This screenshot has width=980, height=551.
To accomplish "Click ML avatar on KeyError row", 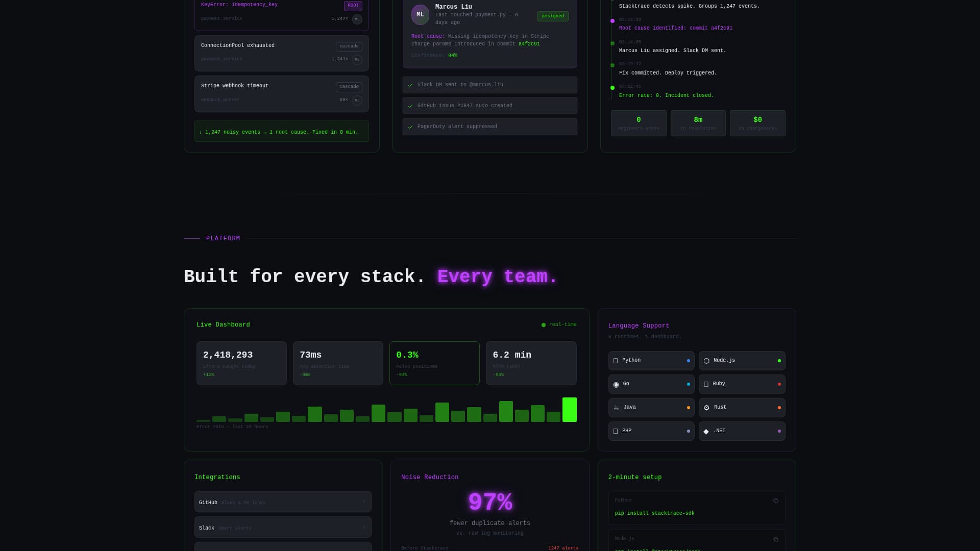I will tap(357, 19).
